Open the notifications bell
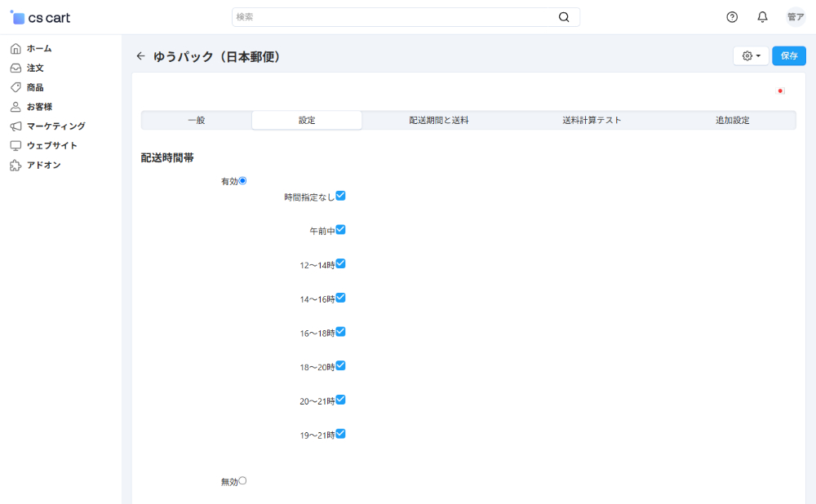The height and width of the screenshot is (504, 816). 762,17
